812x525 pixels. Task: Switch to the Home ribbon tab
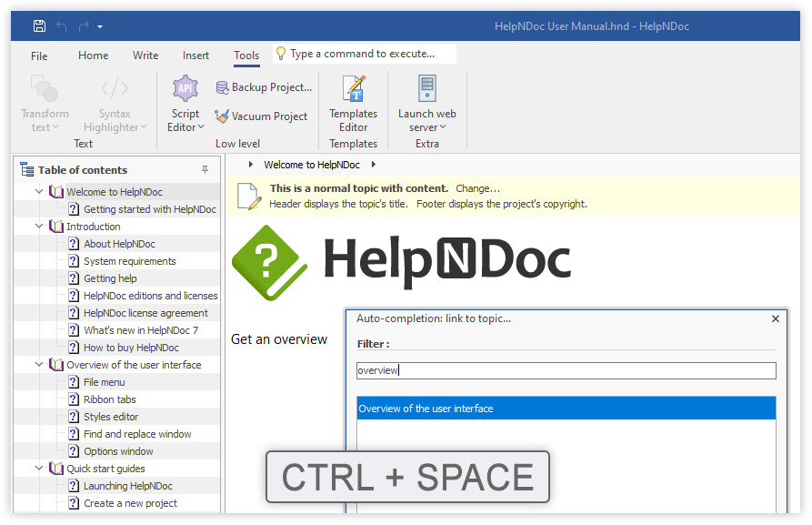point(94,56)
